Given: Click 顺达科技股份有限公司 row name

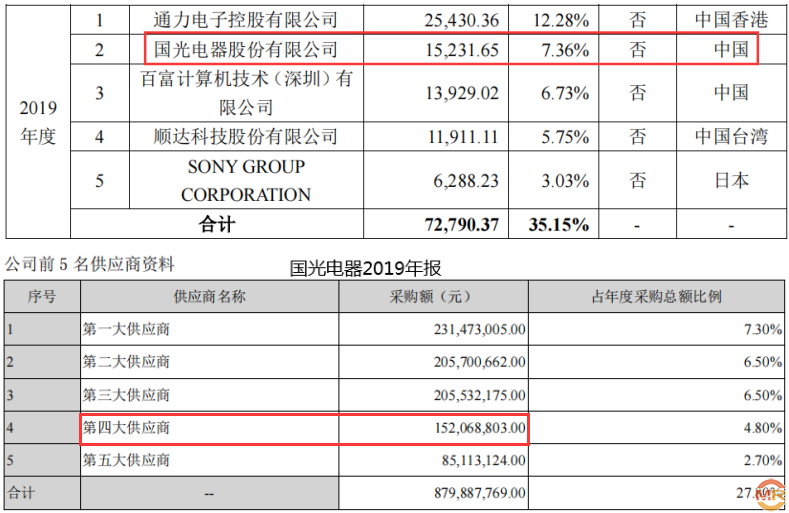Looking at the screenshot, I should tap(246, 136).
